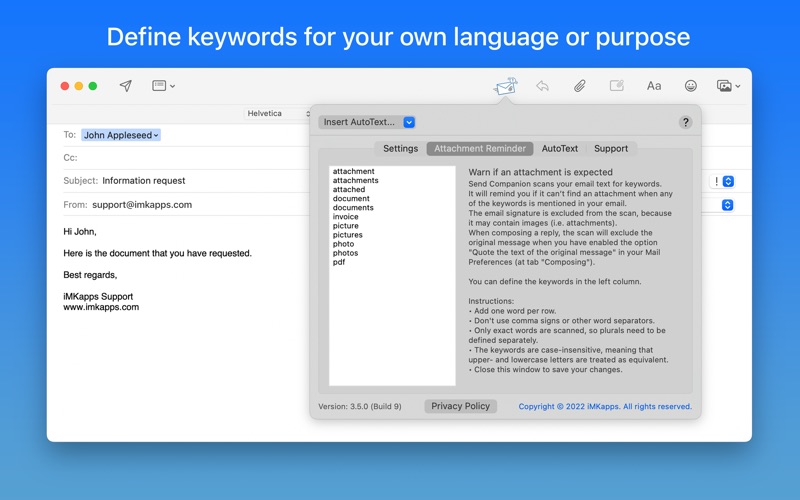Screen dimensions: 800x500
Task: Select the keyword 'photos' in the list
Action: pos(345,253)
